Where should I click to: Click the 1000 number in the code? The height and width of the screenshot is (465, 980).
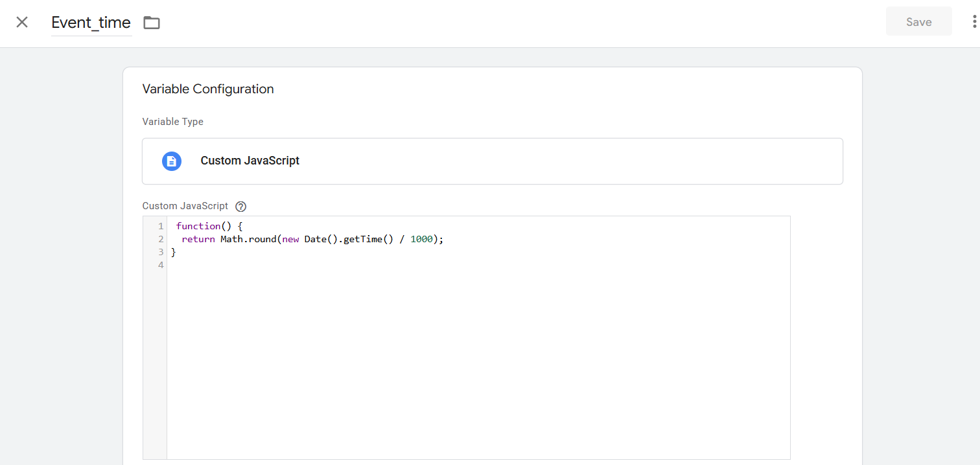tap(421, 239)
